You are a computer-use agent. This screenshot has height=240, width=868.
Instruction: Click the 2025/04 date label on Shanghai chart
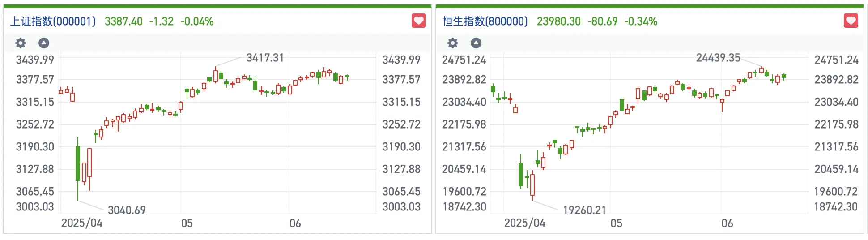[x=82, y=223]
